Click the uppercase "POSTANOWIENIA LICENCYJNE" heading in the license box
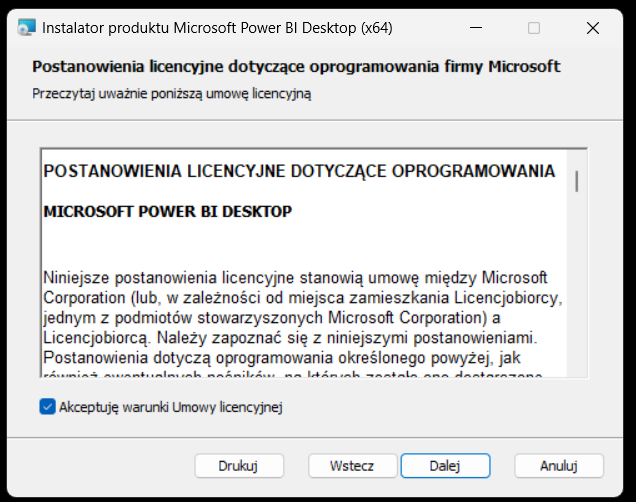Image resolution: width=636 pixels, height=502 pixels. [x=299, y=171]
